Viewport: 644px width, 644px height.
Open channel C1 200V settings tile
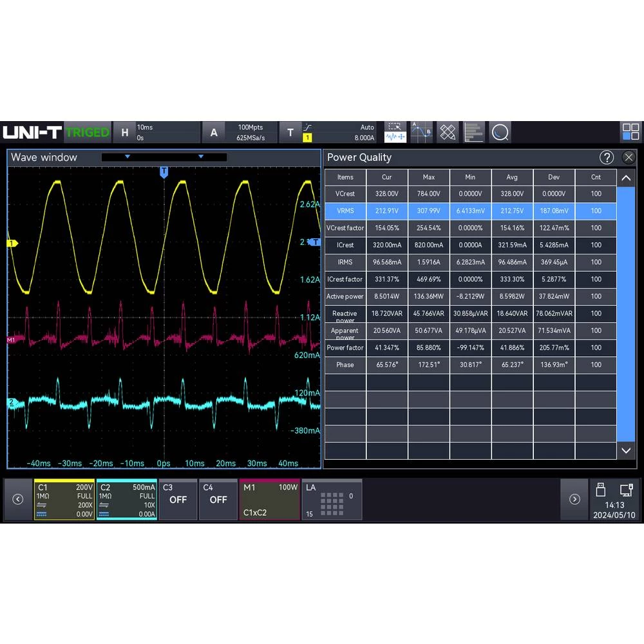coord(64,500)
